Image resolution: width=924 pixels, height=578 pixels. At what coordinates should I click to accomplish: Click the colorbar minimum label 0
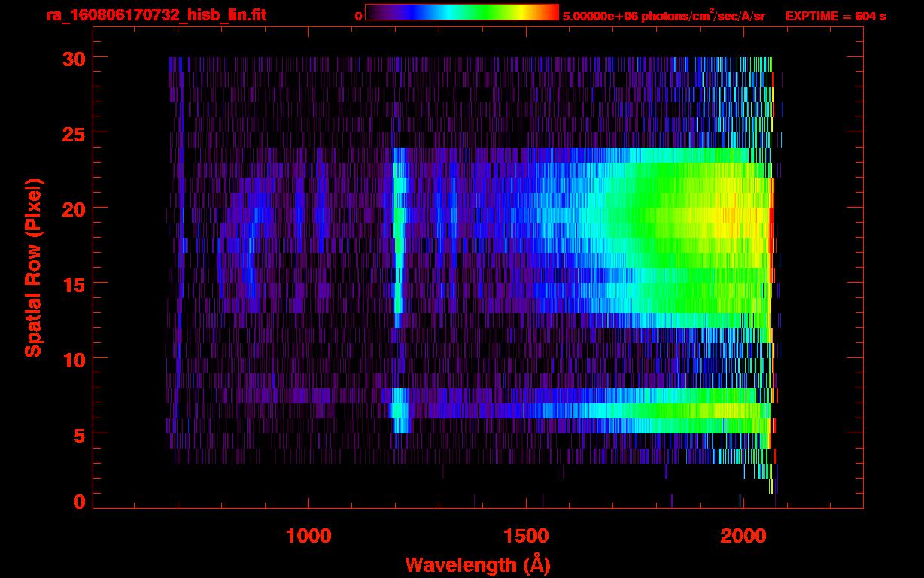click(358, 16)
